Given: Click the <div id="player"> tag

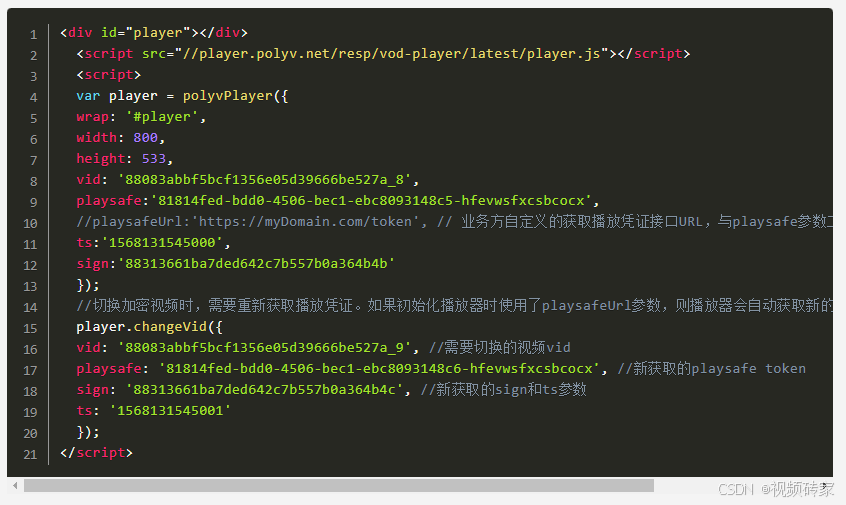Looking at the screenshot, I should [x=129, y=33].
